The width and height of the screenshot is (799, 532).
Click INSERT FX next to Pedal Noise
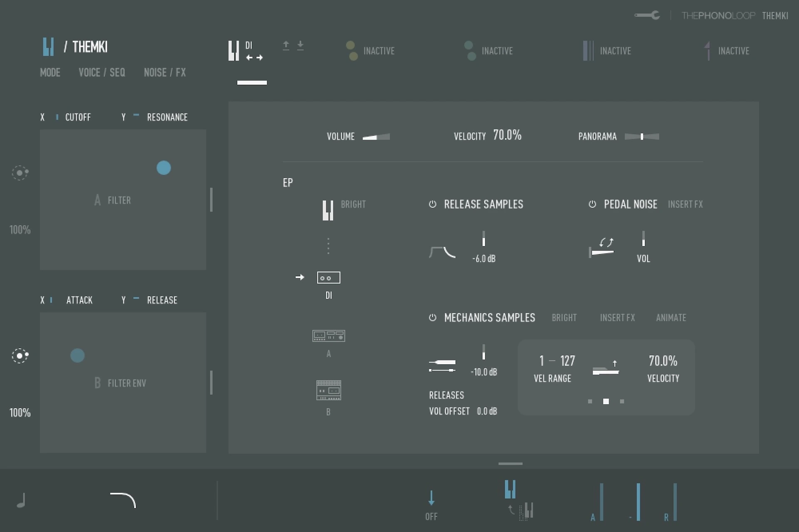[x=685, y=204]
